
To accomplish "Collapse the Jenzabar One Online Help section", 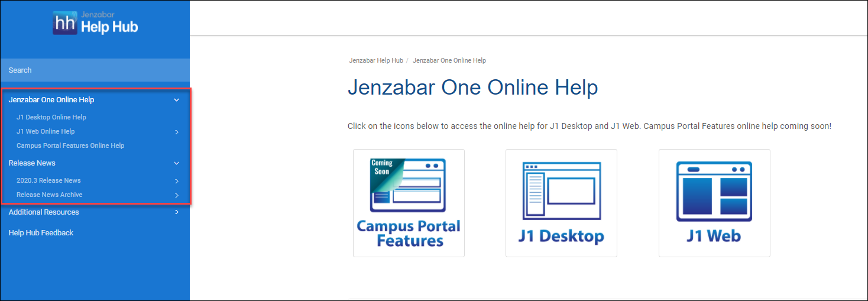I will point(176,100).
